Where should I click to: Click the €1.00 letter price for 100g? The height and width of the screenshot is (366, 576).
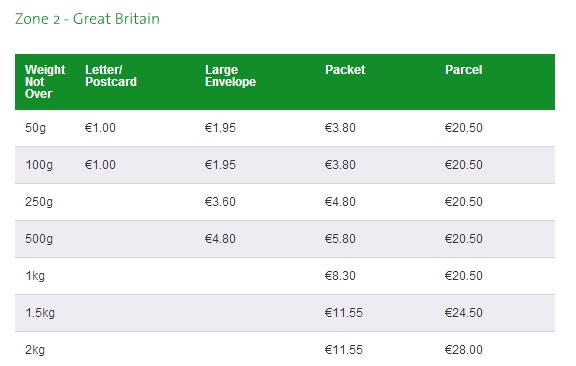click(x=100, y=165)
